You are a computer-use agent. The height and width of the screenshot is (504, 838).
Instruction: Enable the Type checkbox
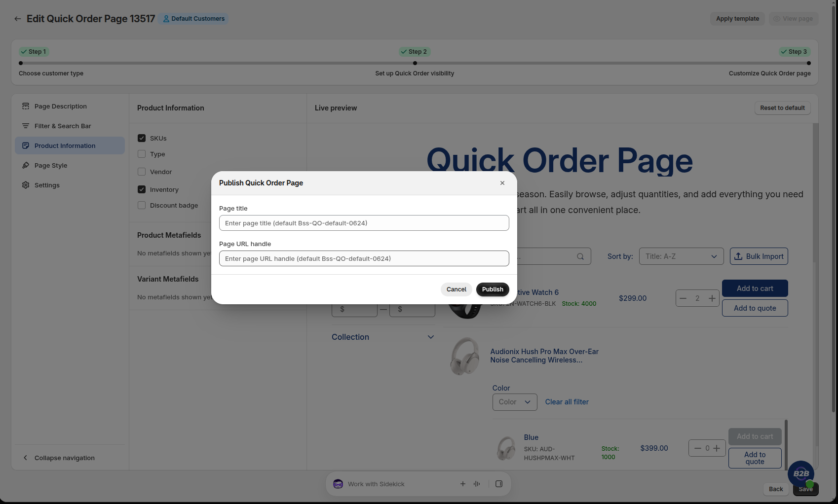point(142,154)
